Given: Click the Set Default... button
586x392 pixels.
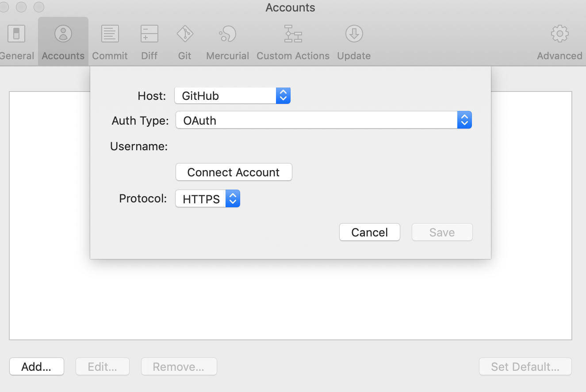Looking at the screenshot, I should coord(525,367).
